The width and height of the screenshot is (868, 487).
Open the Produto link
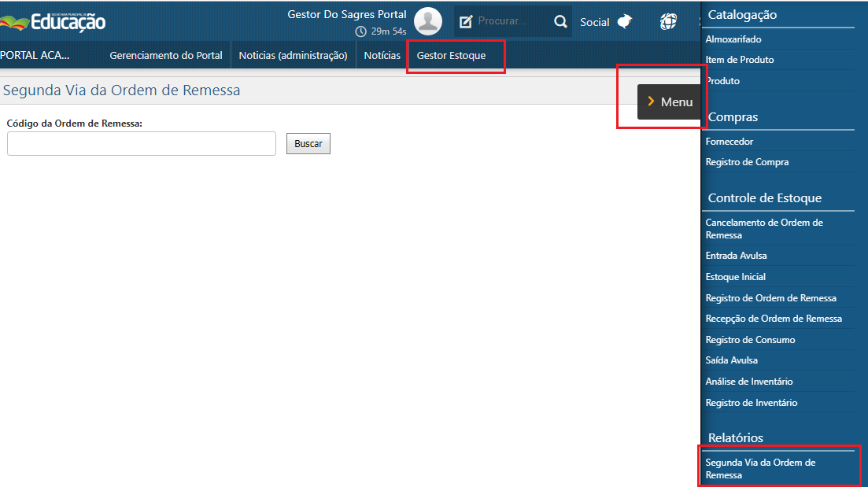[x=722, y=81]
